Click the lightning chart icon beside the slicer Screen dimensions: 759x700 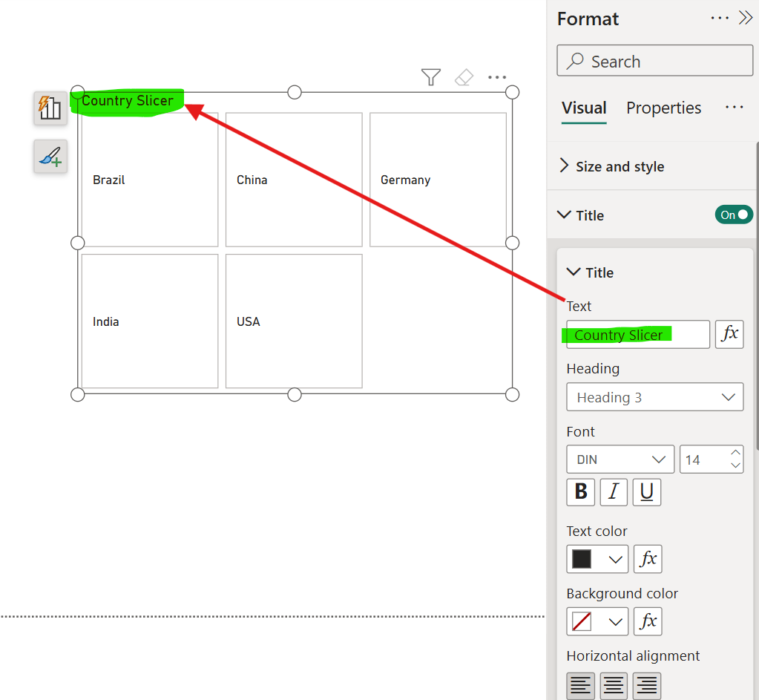tap(50, 108)
